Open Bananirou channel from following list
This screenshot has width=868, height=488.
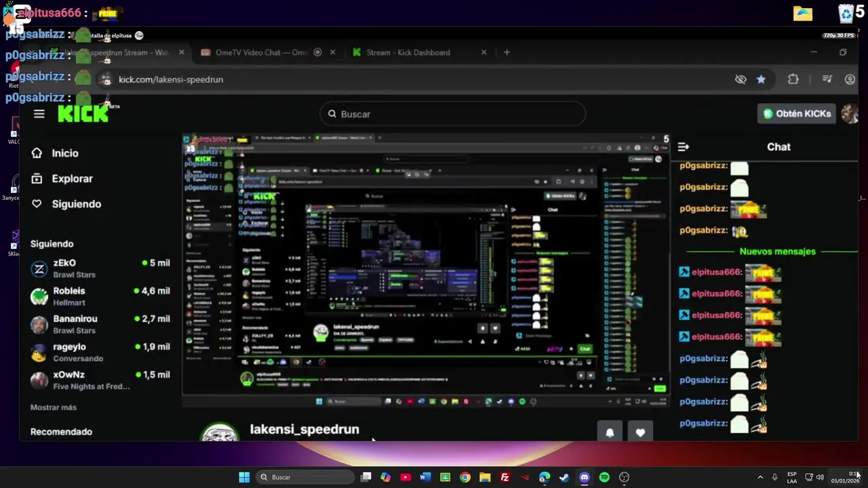coord(100,324)
